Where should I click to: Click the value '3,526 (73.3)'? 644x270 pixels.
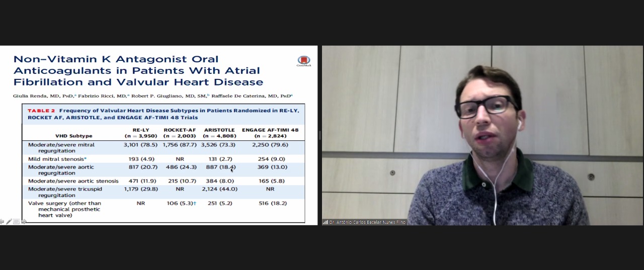[218, 145]
